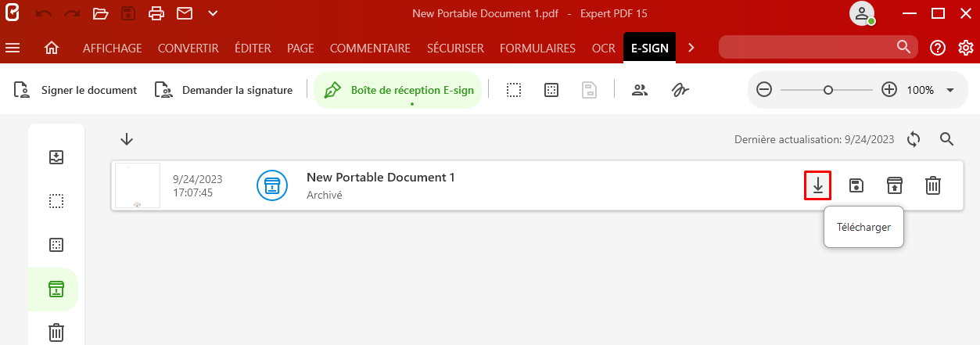Click the undo arrow in title bar
This screenshot has width=980, height=345.
[44, 13]
